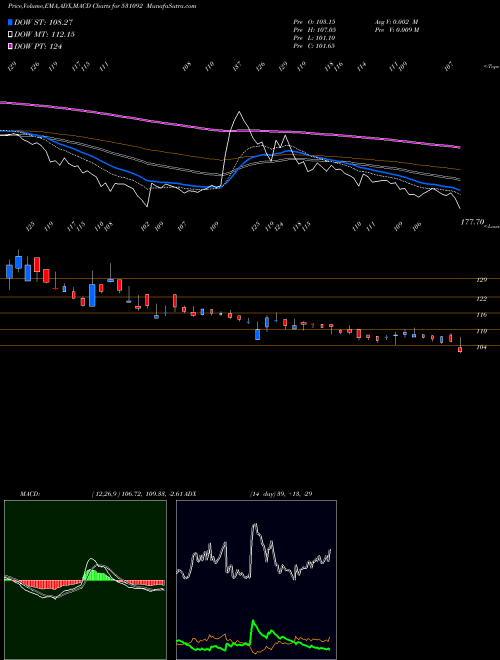
Task: Click the white DOW MT legend swatch
Action: coord(10,35)
